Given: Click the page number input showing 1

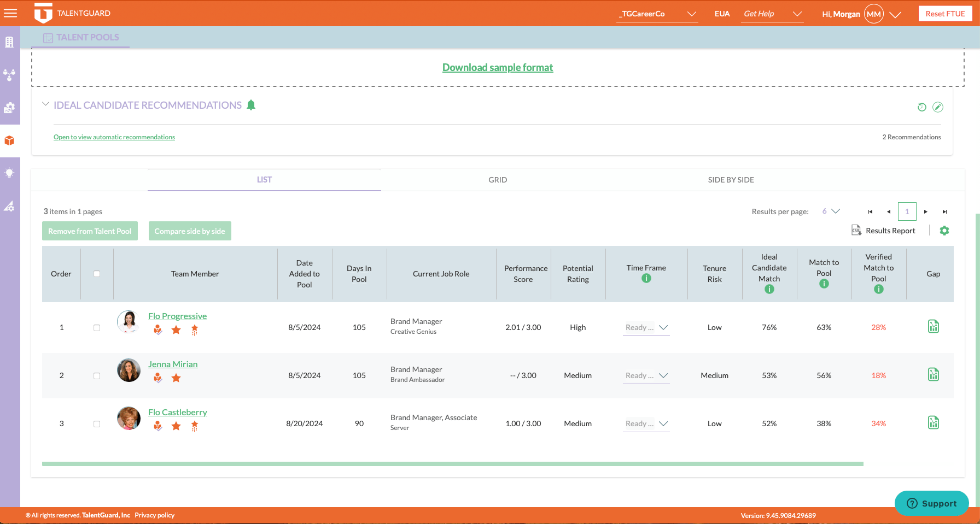Looking at the screenshot, I should [x=907, y=211].
